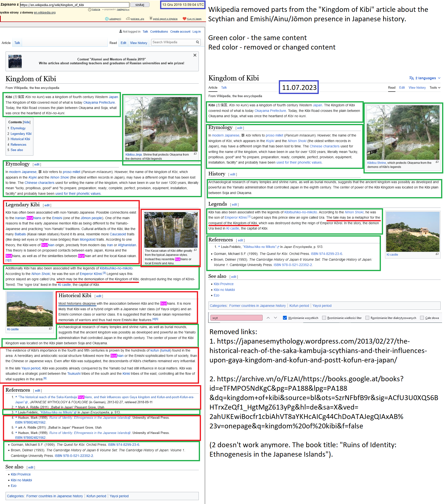Click the find bar field containing scyt
Viewport: 444px width, 504px height.
(236, 318)
